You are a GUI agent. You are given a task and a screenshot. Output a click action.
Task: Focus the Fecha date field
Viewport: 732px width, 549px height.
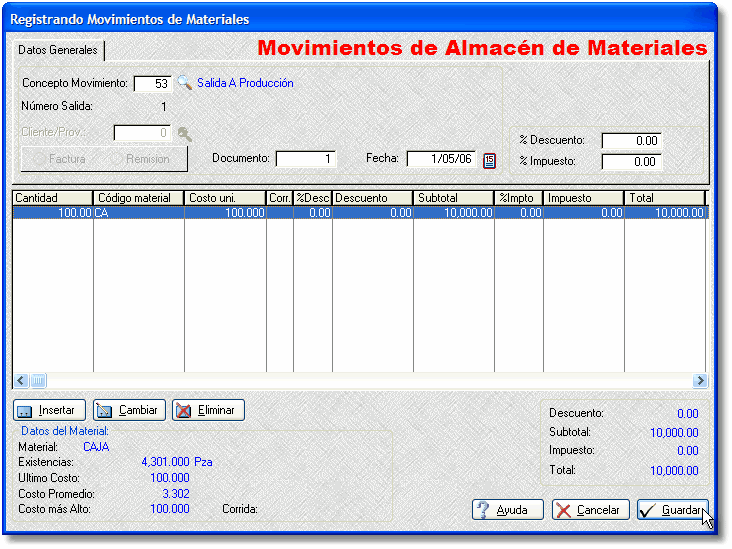440,159
